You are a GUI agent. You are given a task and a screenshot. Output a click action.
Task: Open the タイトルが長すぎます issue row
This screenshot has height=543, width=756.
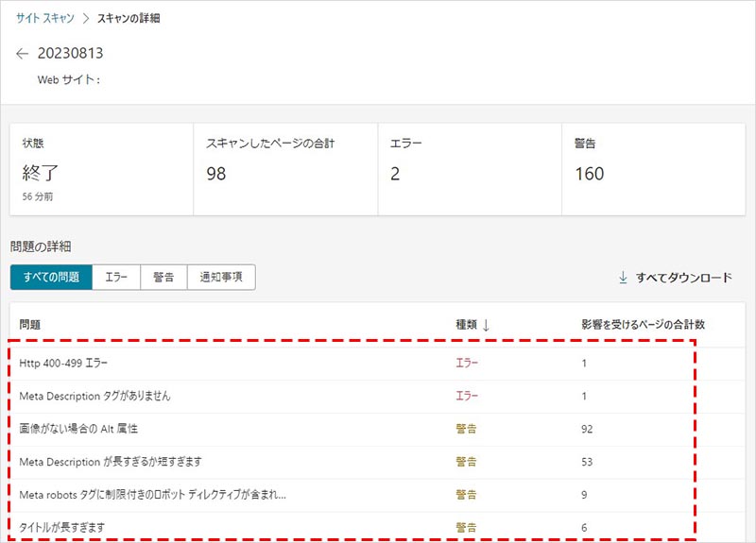[x=62, y=527]
